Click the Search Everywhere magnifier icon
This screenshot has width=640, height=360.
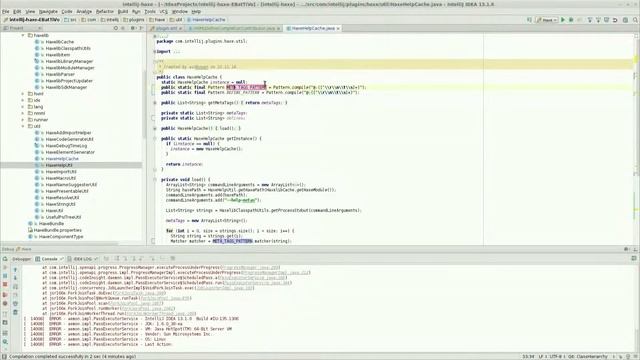click(x=636, y=20)
